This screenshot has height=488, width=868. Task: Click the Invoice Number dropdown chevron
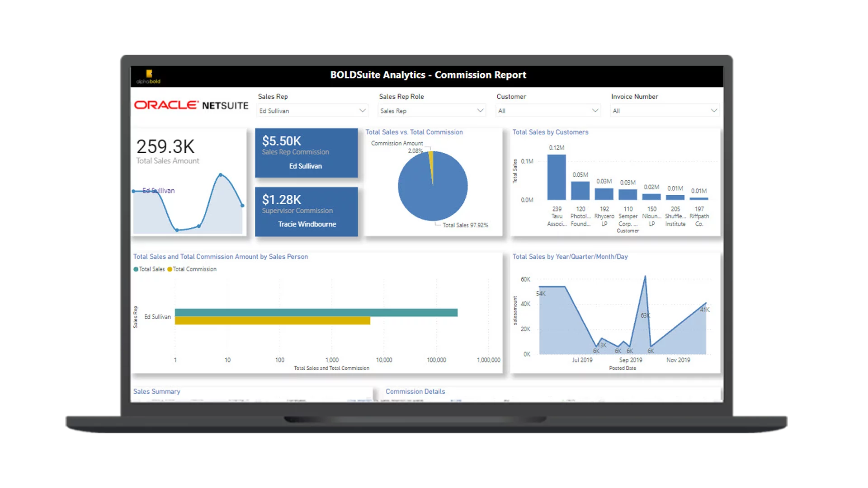(713, 111)
